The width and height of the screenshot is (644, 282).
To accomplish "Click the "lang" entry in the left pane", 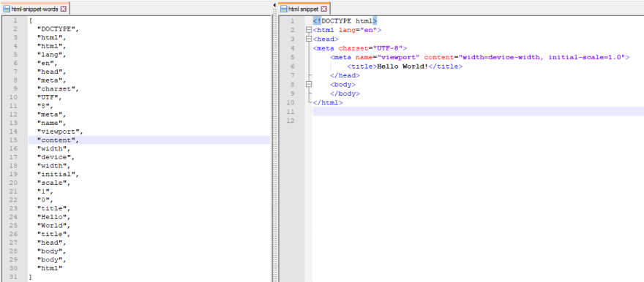I will [x=51, y=55].
